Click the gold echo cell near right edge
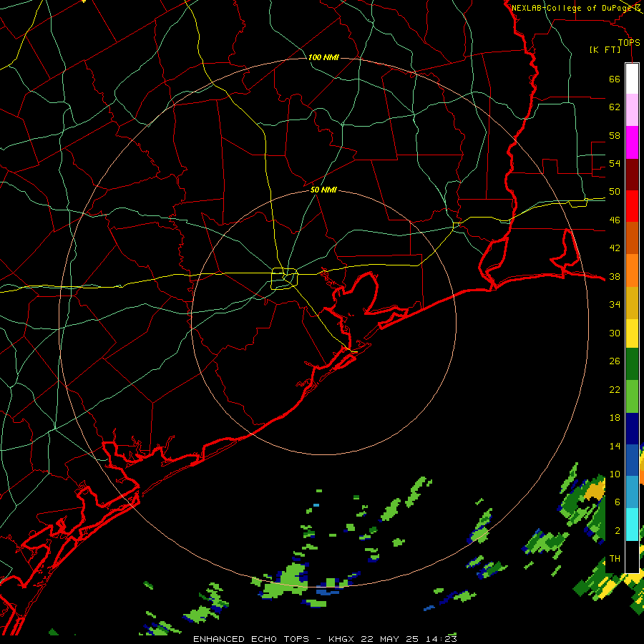The height and width of the screenshot is (644, 644). coord(595,489)
